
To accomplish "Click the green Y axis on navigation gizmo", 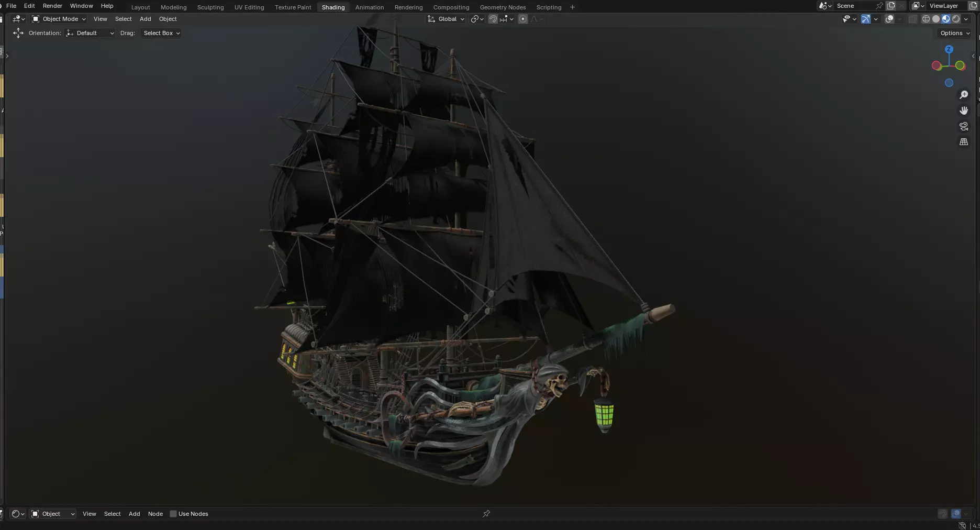I will pyautogui.click(x=960, y=65).
